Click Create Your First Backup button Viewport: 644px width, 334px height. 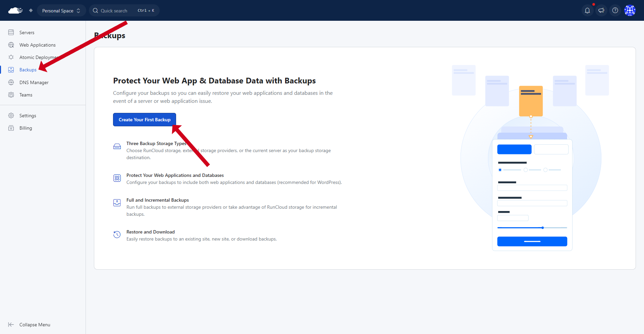pyautogui.click(x=145, y=120)
